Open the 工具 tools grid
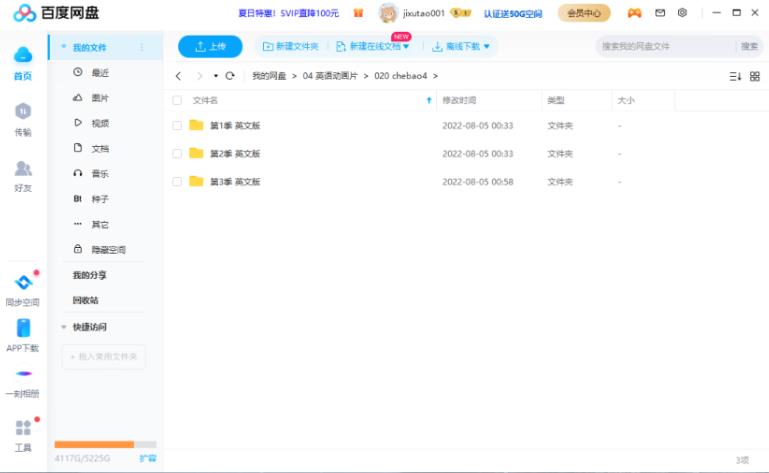 pyautogui.click(x=23, y=428)
